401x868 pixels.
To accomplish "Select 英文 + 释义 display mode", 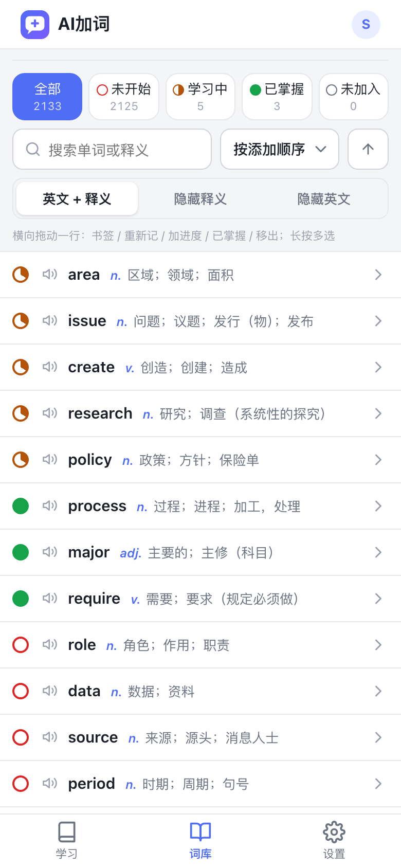I will click(x=77, y=198).
